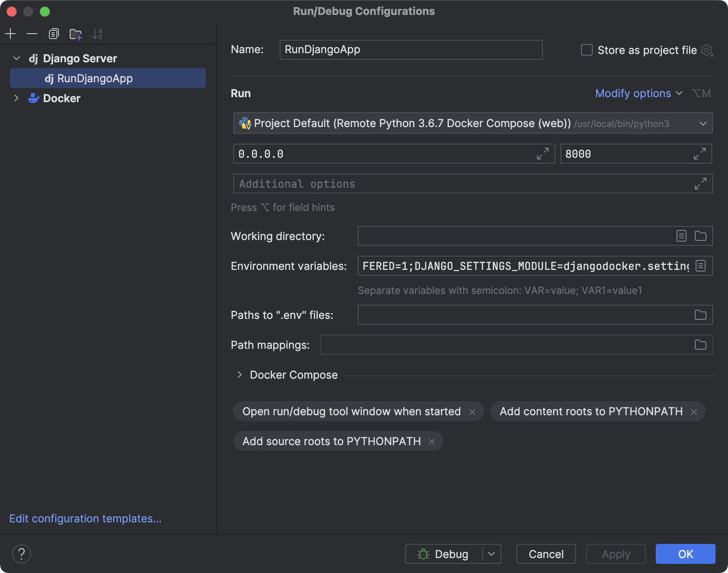The height and width of the screenshot is (573, 728).
Task: Open the gear menu beside Store as project file
Action: pyautogui.click(x=707, y=50)
